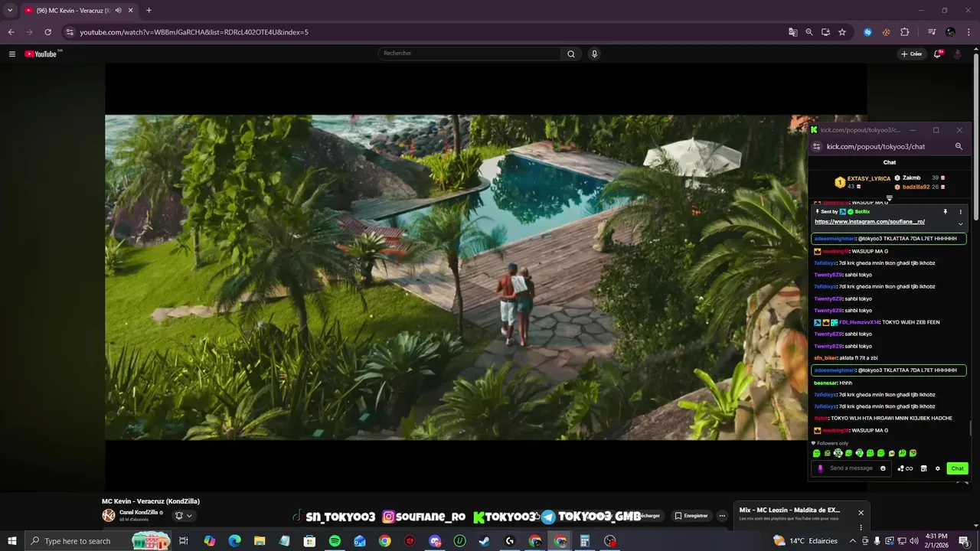
Task: Open Chrome three-dot menu
Action: (x=969, y=32)
